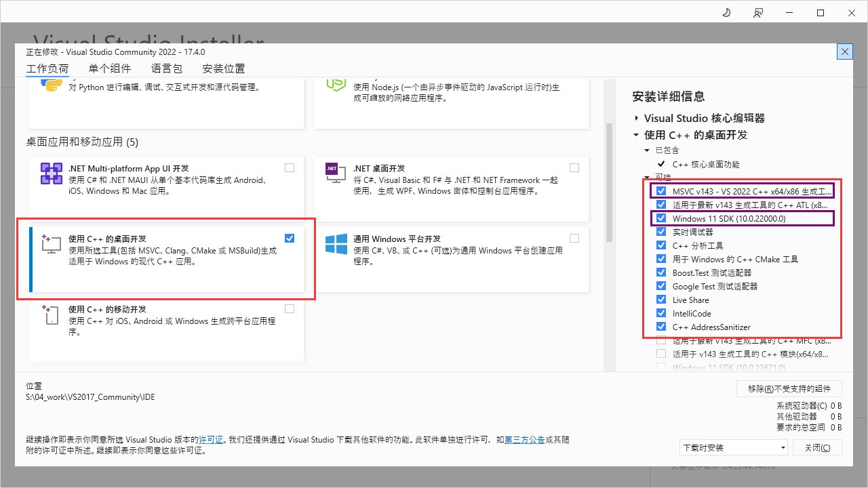Image resolution: width=868 pixels, height=488 pixels.
Task: Uncheck the Live Share component
Action: 661,300
